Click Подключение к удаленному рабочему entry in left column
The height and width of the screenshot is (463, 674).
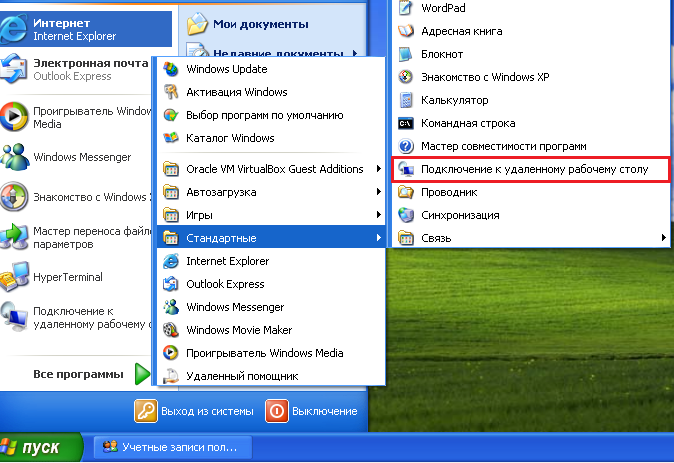coord(76,317)
